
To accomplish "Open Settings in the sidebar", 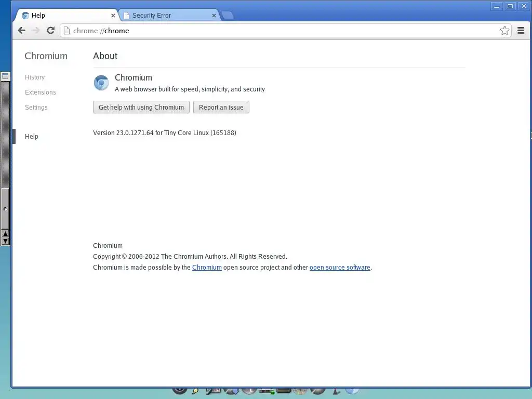I will [x=36, y=107].
